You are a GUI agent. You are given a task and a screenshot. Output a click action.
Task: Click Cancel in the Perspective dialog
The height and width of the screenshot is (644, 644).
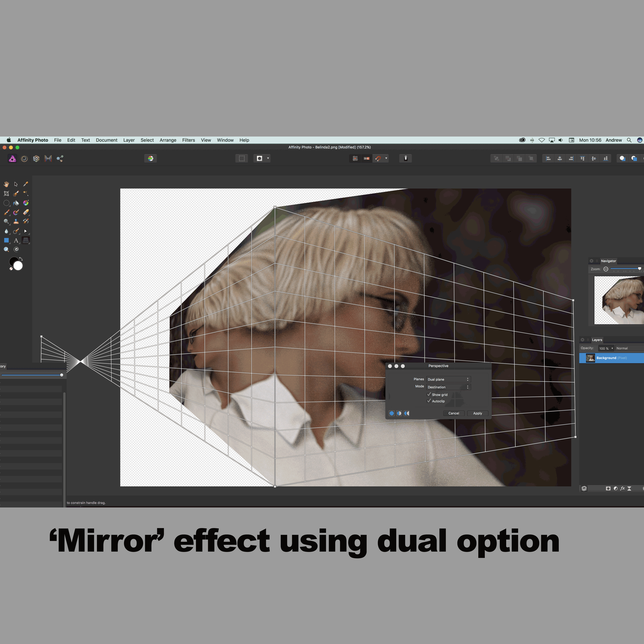(x=454, y=413)
